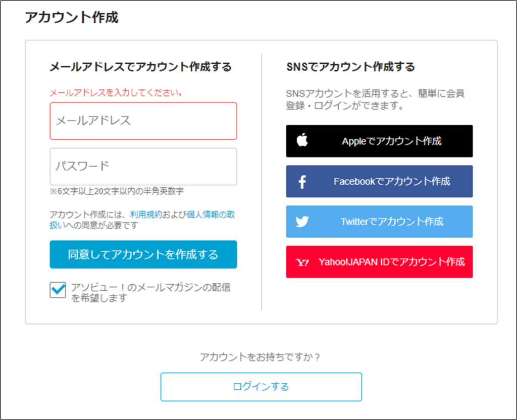The height and width of the screenshot is (420, 517).
Task: Choose Twitterでアカウント作成 button text
Action: [391, 222]
